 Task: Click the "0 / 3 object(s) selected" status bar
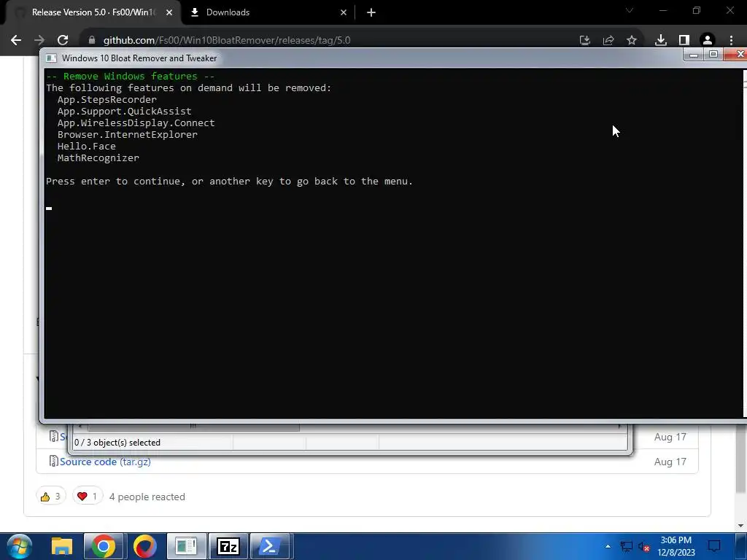click(117, 443)
